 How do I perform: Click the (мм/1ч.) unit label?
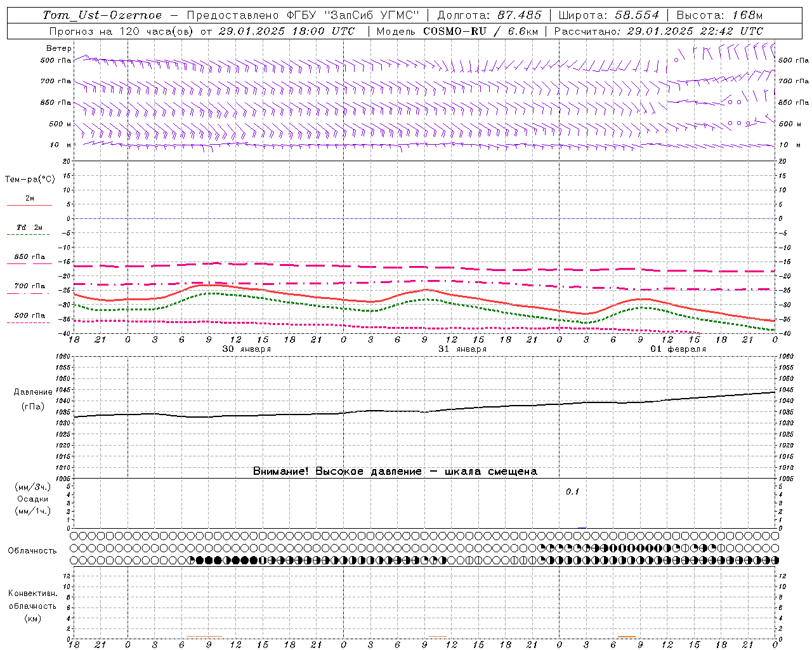point(33,511)
